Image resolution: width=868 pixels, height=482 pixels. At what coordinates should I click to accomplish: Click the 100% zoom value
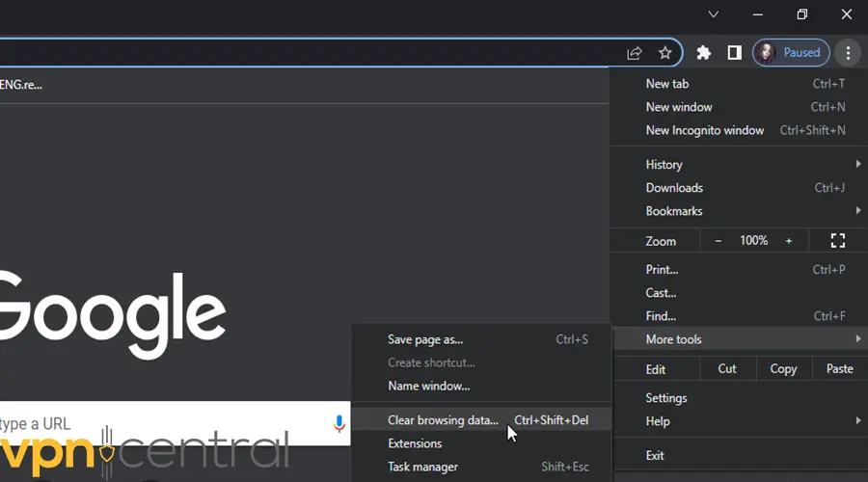tap(753, 241)
